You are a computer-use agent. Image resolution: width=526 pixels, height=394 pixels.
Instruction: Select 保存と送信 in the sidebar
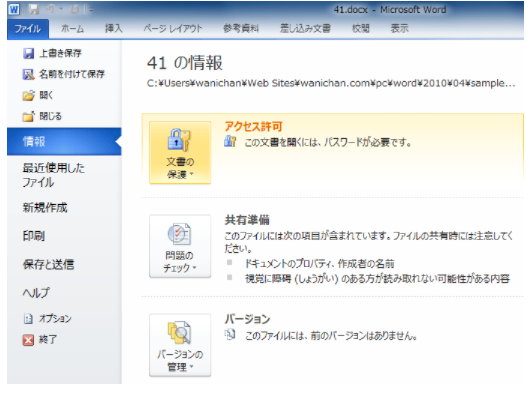(48, 265)
